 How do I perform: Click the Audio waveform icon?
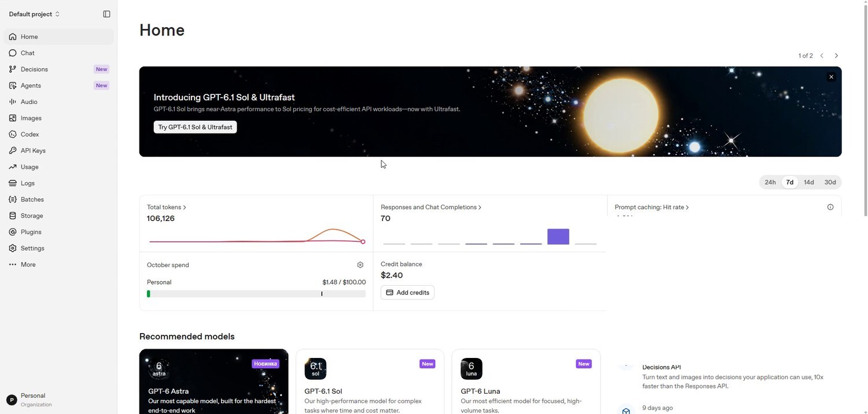[x=13, y=101]
